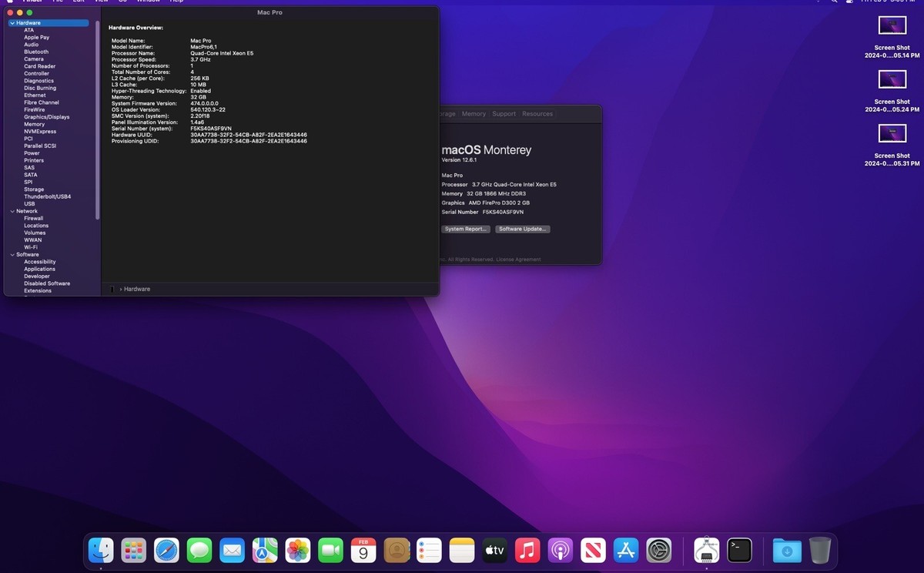Select Camera in the sidebar
Screen dimensions: 924x573
(x=34, y=59)
